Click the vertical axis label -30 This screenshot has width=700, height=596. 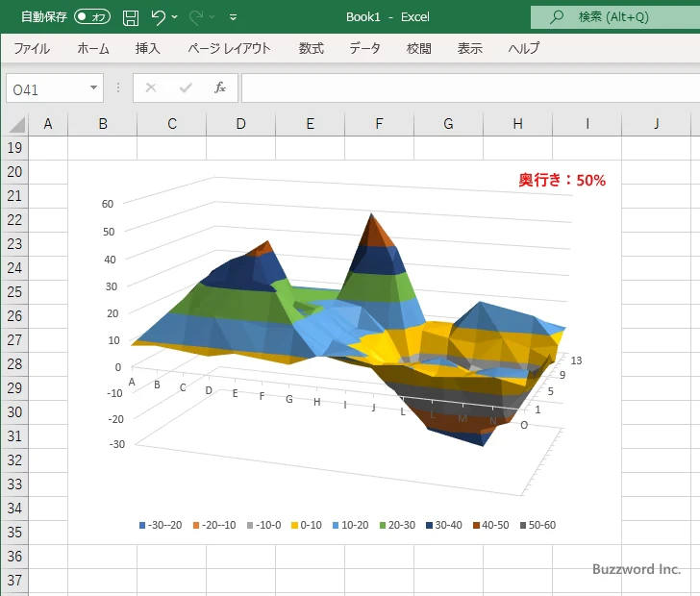pos(117,444)
